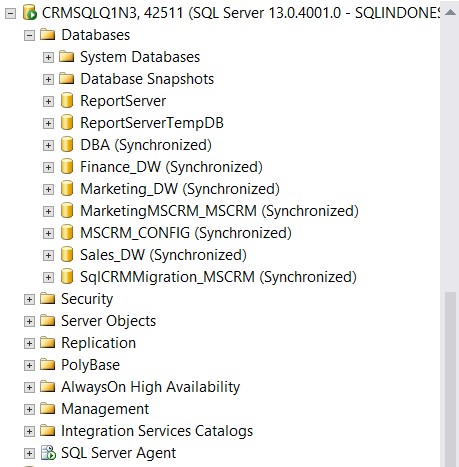The image size is (459, 467).
Task: Select the Integration Services Catalogs label
Action: (x=157, y=431)
